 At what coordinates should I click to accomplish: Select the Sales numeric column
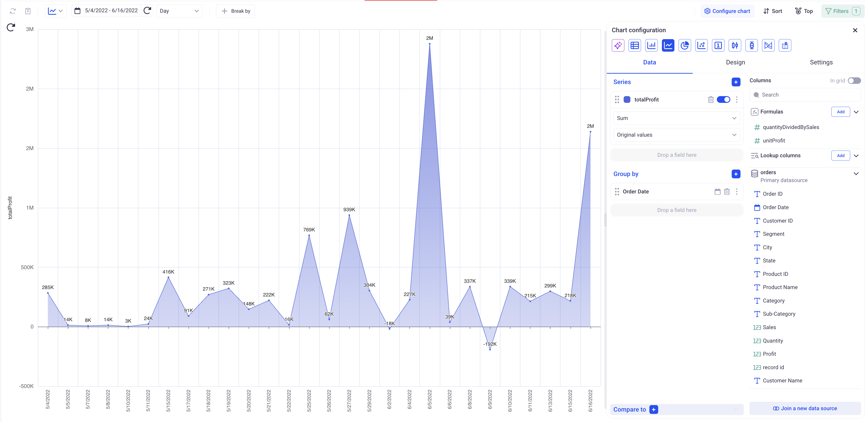[769, 327]
